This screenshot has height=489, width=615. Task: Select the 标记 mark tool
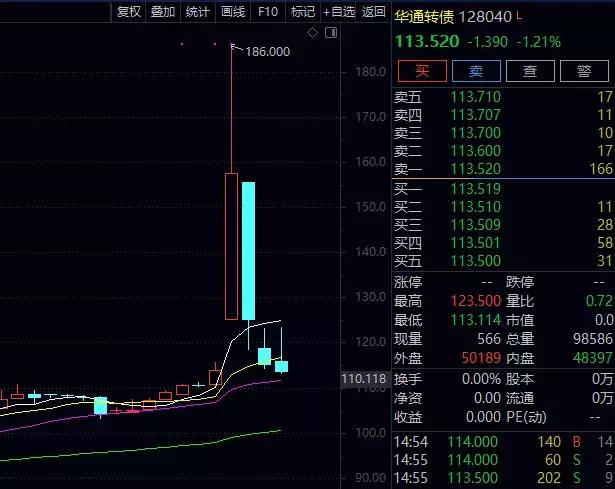pos(303,12)
